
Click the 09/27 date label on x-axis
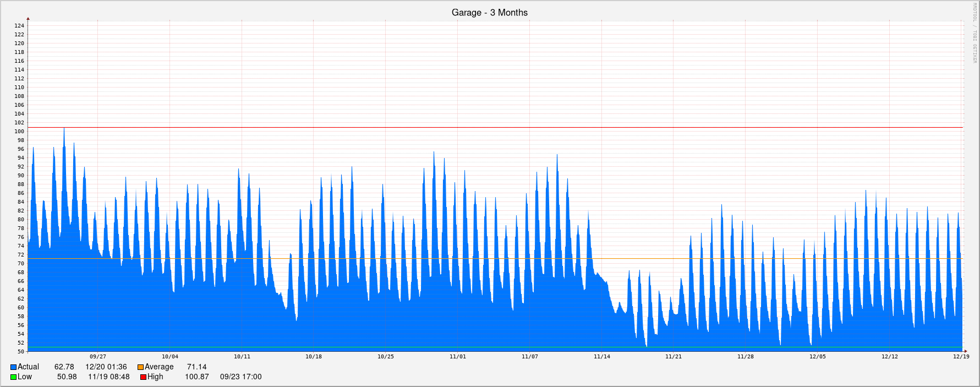pos(98,357)
